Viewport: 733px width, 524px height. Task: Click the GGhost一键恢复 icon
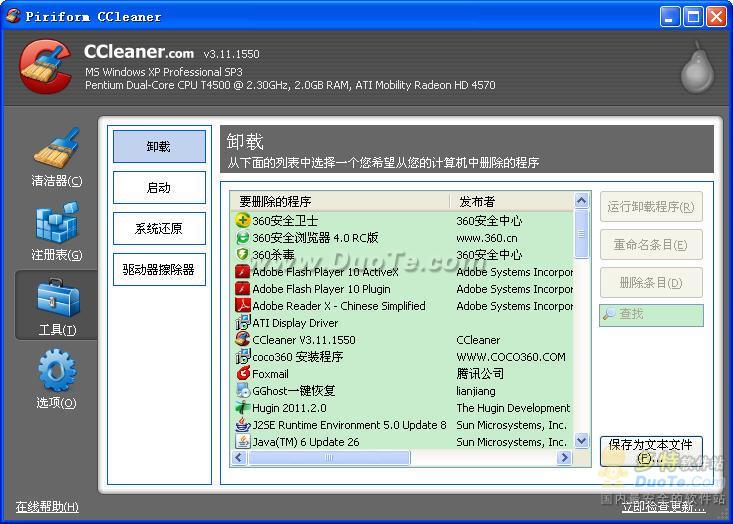click(x=242, y=390)
